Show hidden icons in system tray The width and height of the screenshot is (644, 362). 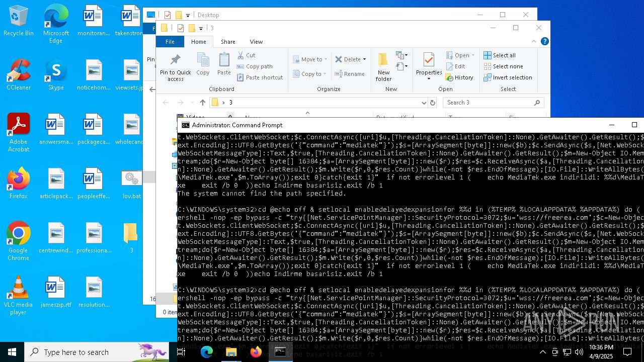(542, 352)
